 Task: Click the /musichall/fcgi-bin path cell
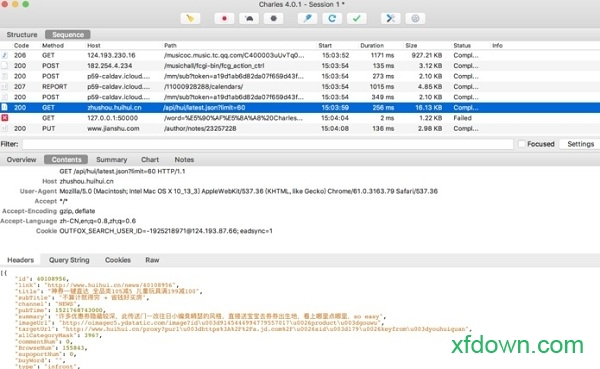(x=214, y=66)
